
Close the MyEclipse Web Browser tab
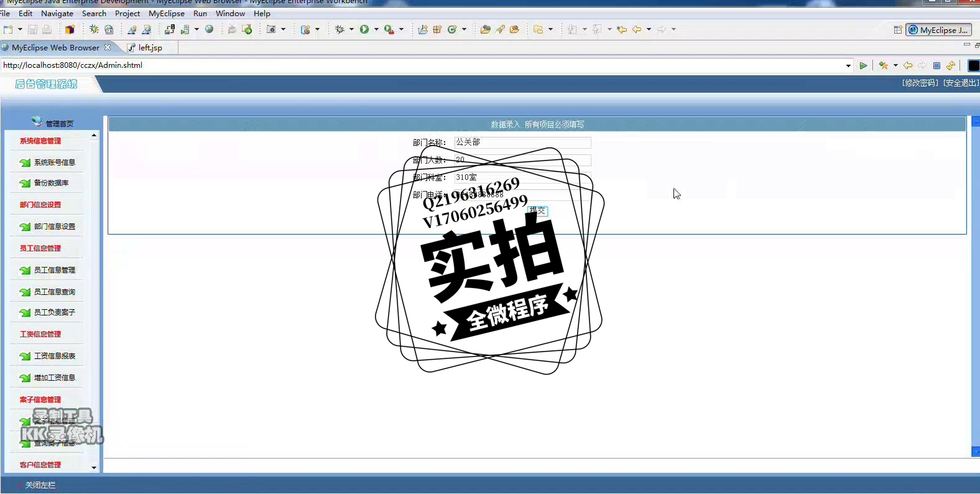point(108,47)
